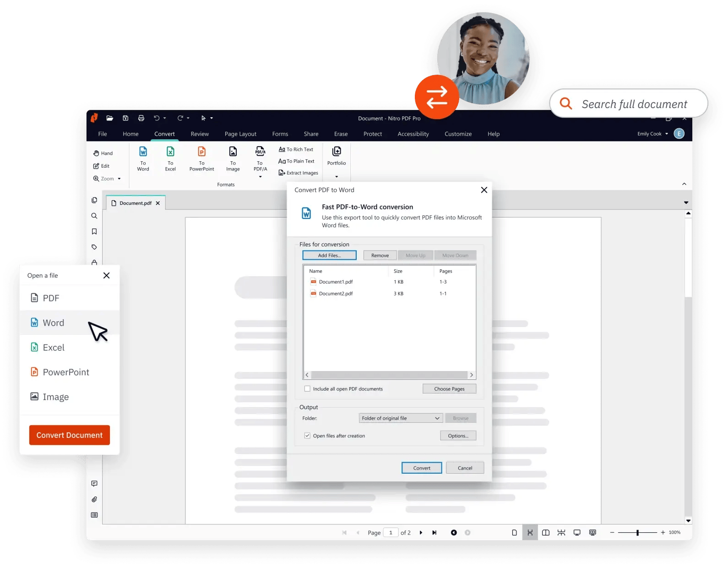The height and width of the screenshot is (568, 728).
Task: Switch to the Accessibility tab
Action: (413, 134)
